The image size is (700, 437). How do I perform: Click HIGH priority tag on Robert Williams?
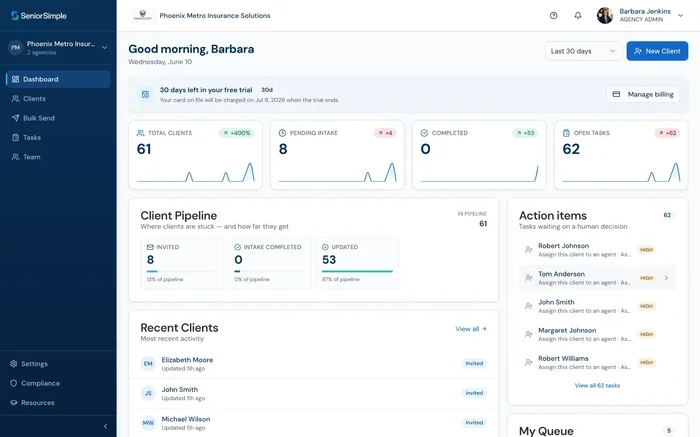(x=646, y=362)
